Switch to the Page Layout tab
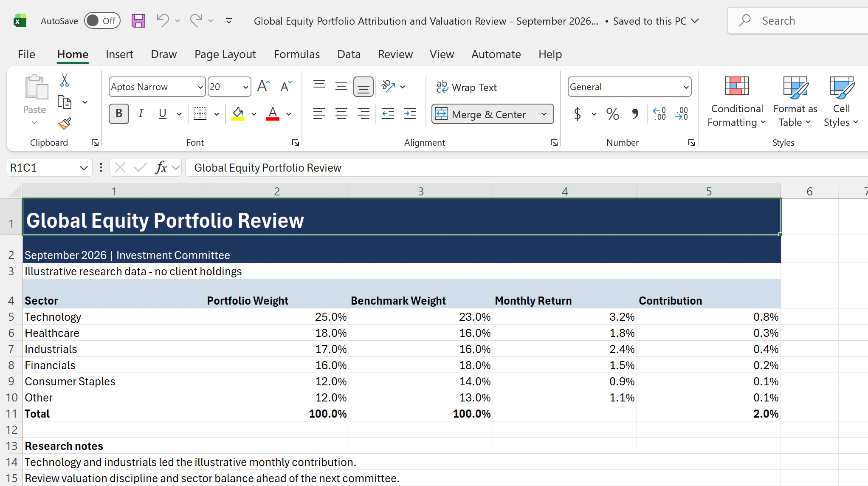Screen dimensions: 868x486 (x=225, y=54)
